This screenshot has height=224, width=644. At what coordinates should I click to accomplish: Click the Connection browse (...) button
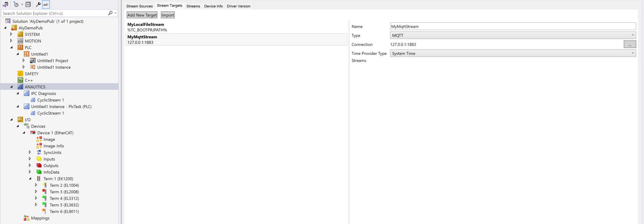pos(630,44)
